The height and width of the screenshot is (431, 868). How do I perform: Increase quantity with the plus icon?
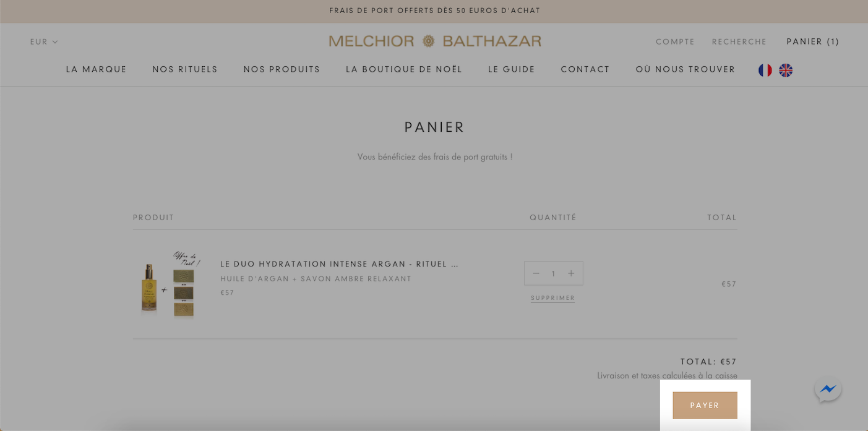(x=571, y=273)
